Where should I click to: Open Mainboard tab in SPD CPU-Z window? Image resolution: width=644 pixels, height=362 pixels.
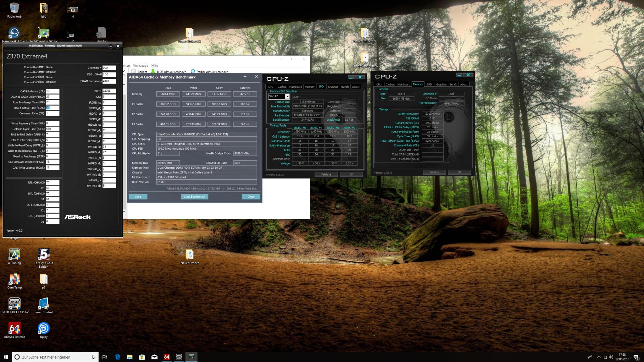(x=295, y=87)
